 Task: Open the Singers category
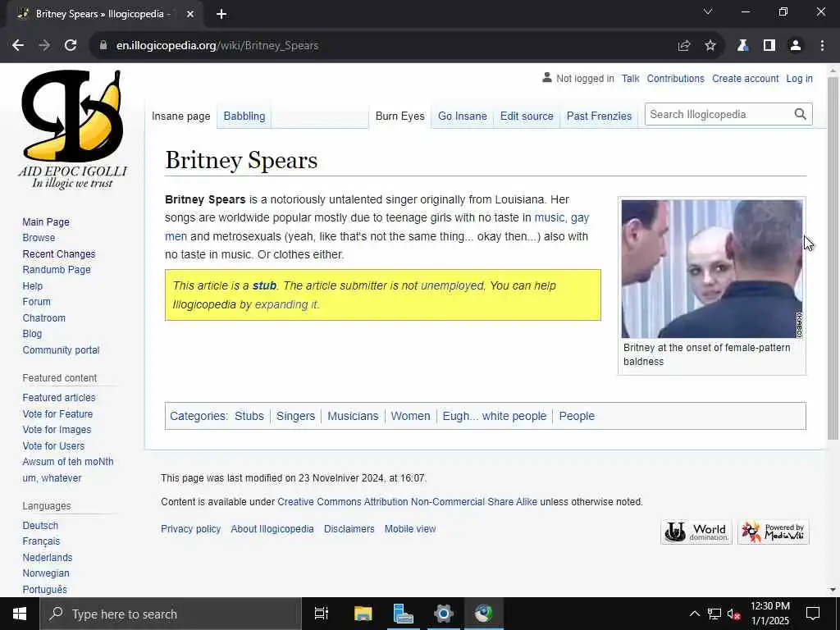[x=295, y=416]
